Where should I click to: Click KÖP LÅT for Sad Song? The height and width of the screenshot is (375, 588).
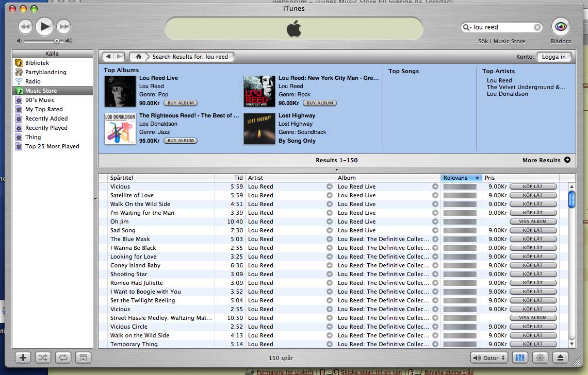coord(533,230)
